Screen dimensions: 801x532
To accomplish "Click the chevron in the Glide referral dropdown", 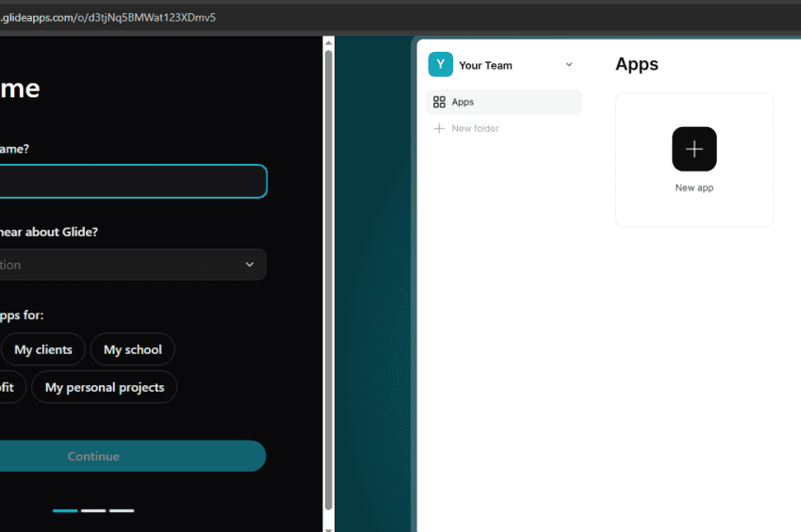I will (250, 265).
